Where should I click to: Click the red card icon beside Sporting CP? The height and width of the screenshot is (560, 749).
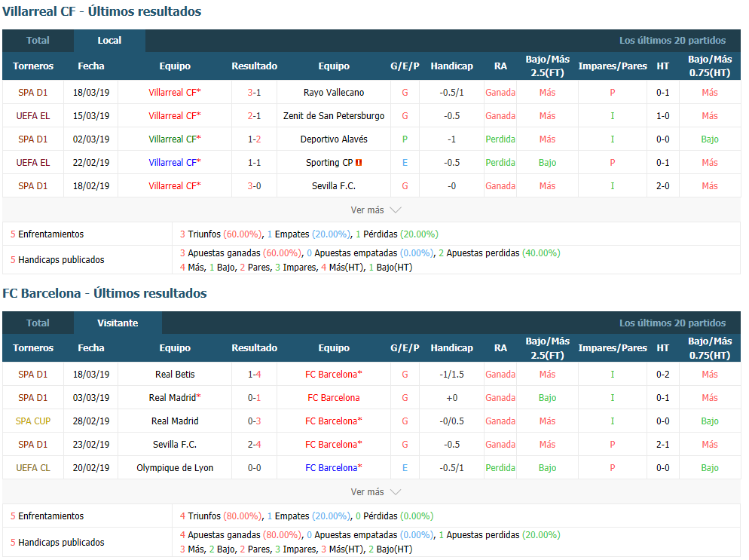(359, 163)
